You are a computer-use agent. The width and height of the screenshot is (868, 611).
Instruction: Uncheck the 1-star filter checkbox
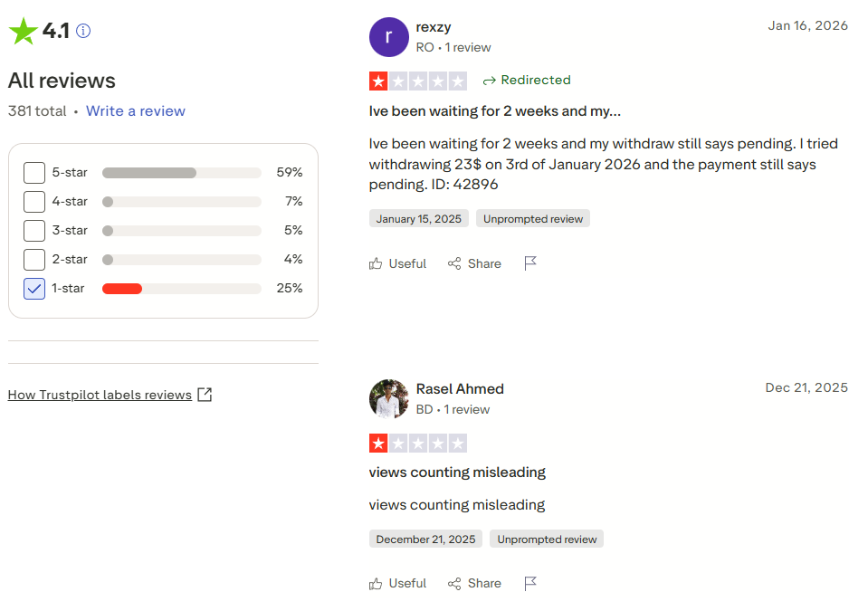click(x=34, y=288)
